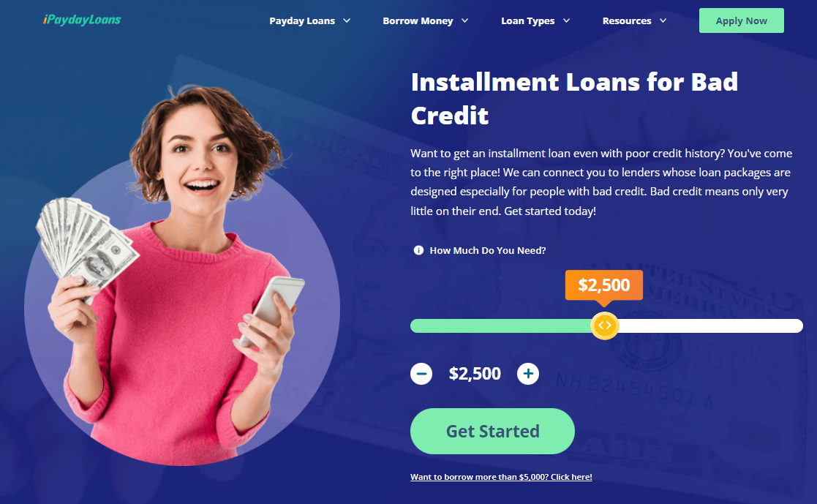Click the iPaydayLoans logo

click(x=82, y=20)
